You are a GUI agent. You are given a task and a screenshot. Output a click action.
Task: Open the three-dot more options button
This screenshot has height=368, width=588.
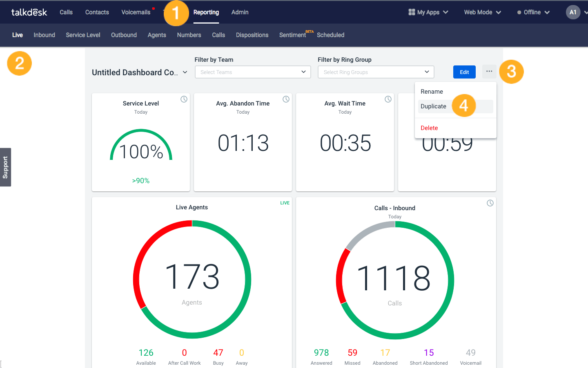tap(489, 72)
